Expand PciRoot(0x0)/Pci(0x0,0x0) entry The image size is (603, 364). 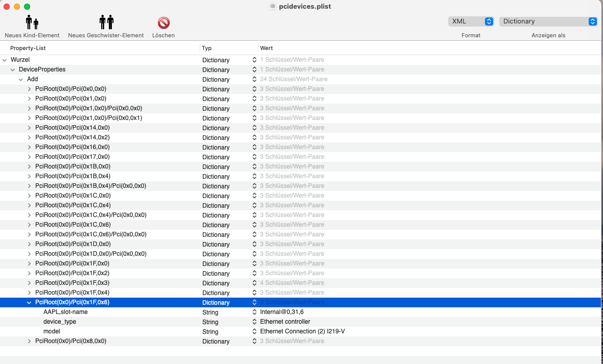coord(29,89)
